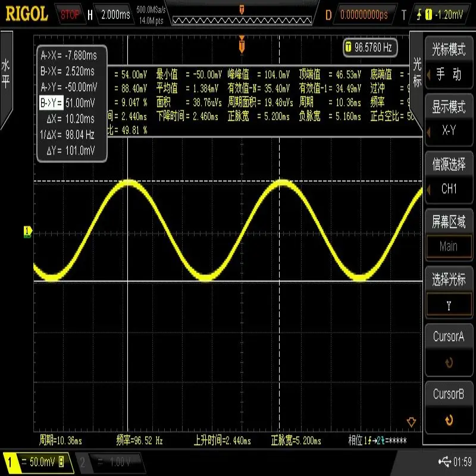Click the 有效值-N = 35.40mV statistic
The width and height of the screenshot is (476, 476).
pos(259,88)
